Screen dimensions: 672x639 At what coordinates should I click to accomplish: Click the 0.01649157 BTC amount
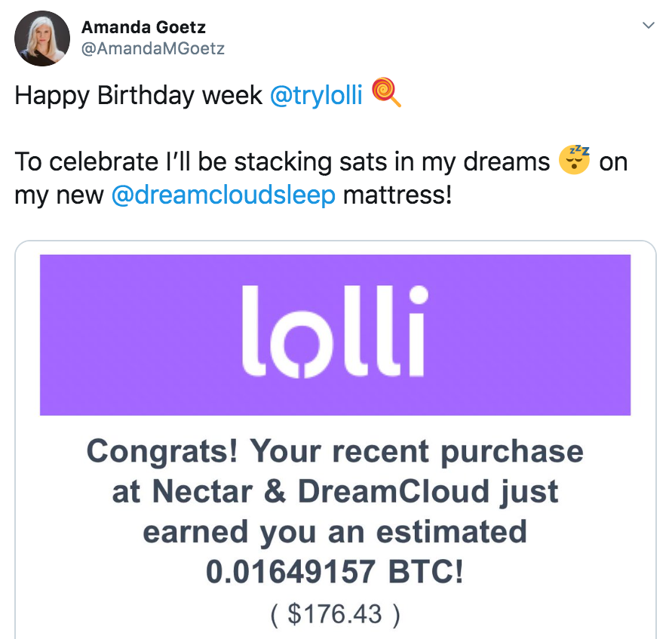point(335,572)
